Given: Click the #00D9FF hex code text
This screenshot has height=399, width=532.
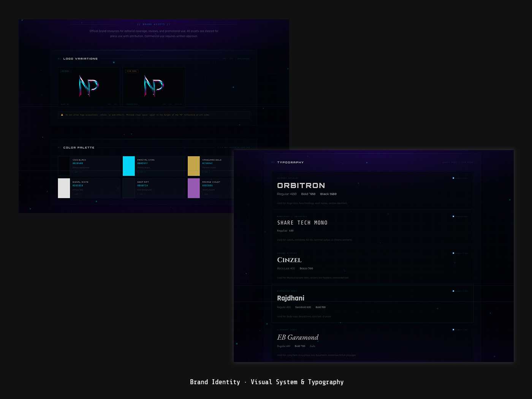Looking at the screenshot, I should tap(142, 163).
